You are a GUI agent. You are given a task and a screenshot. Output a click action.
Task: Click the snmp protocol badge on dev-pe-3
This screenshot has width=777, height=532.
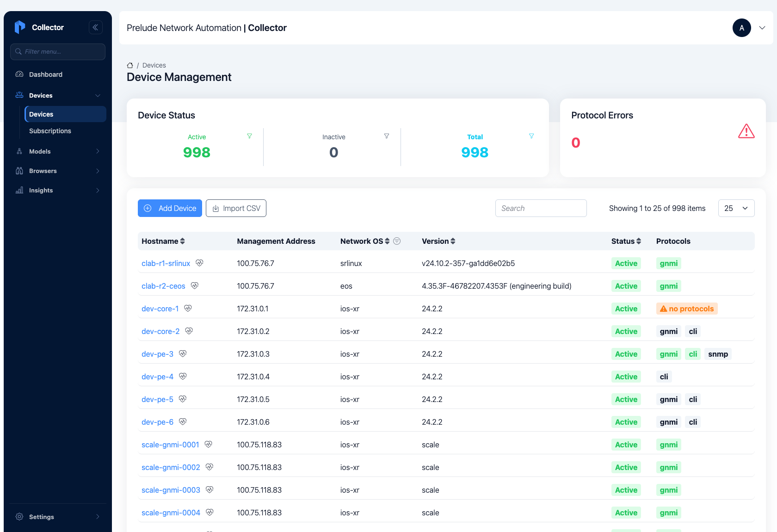(x=718, y=354)
